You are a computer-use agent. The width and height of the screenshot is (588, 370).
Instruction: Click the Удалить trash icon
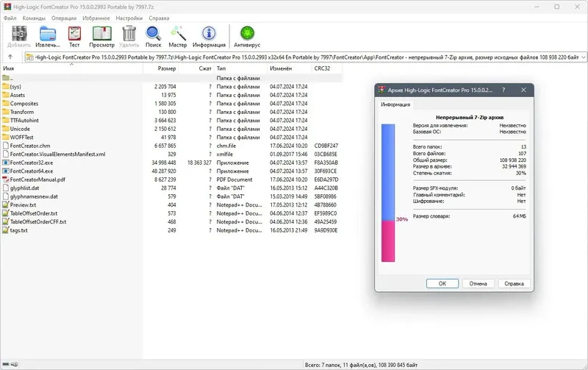point(129,33)
